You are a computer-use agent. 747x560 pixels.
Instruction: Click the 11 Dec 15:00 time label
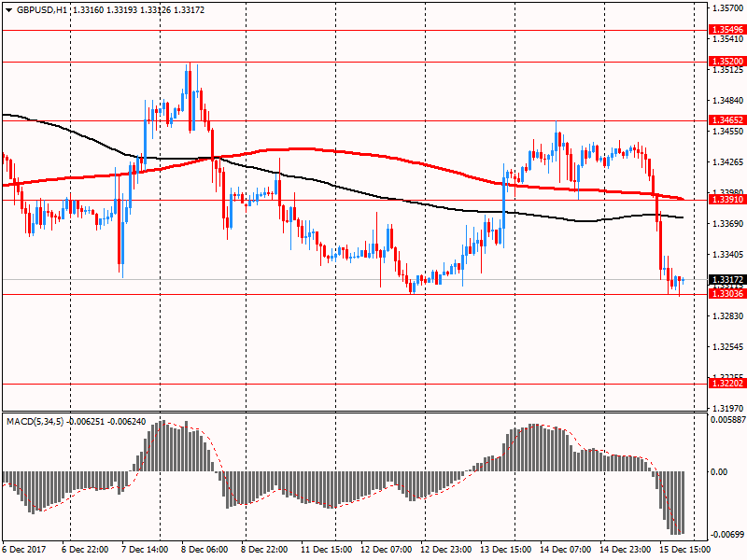(x=326, y=550)
